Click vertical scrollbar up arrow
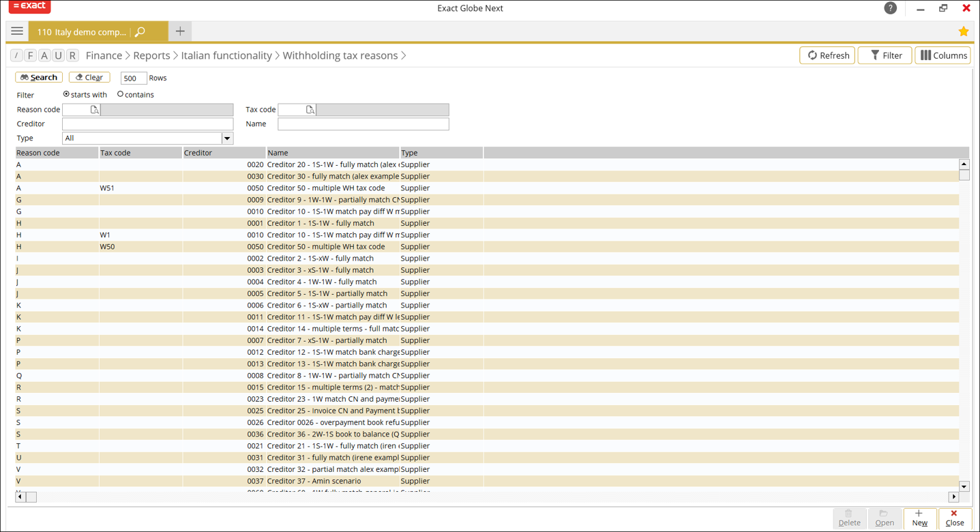This screenshot has height=532, width=980. pos(964,164)
